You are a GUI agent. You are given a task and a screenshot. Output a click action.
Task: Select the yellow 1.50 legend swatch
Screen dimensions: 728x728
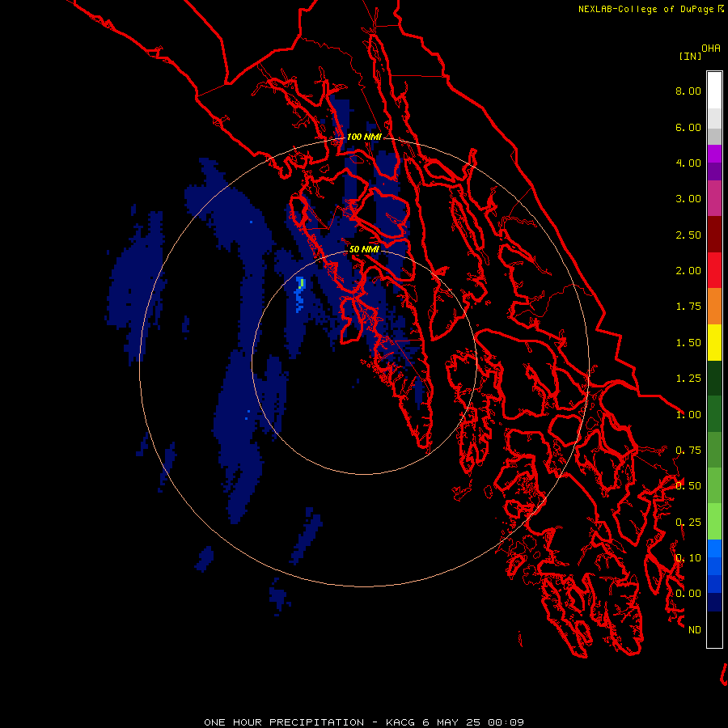click(x=714, y=342)
